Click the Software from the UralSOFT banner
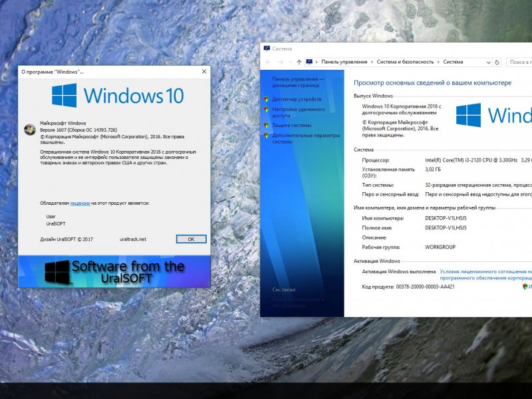Image resolution: width=532 pixels, height=399 pixels. pyautogui.click(x=114, y=271)
